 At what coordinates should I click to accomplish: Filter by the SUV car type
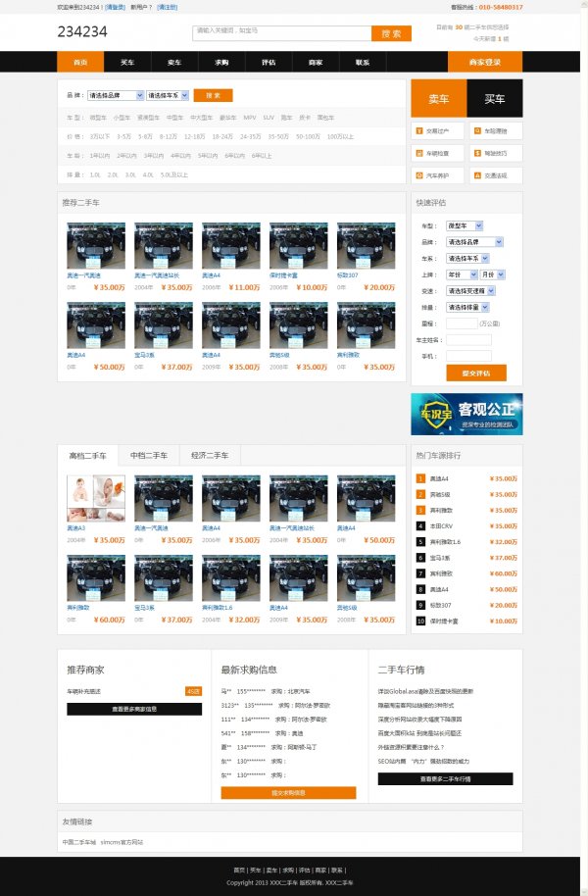point(269,118)
